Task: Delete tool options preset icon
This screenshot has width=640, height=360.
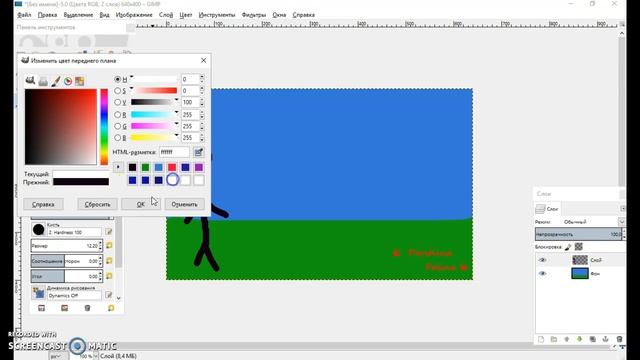Action: 87,308
